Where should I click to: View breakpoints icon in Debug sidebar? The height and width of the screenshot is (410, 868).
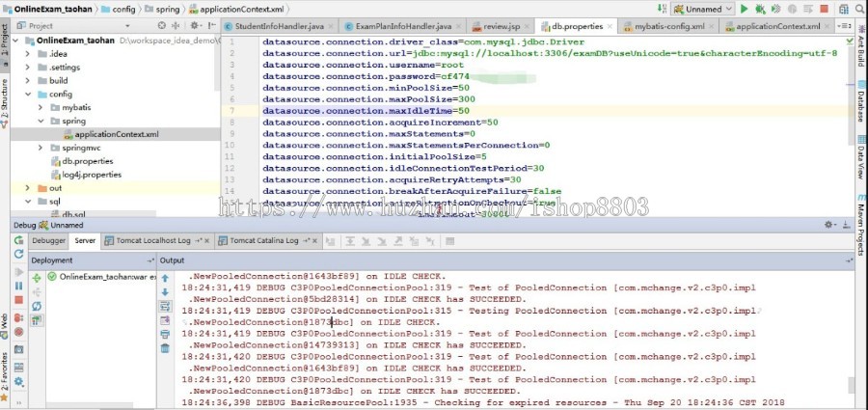[x=19, y=318]
